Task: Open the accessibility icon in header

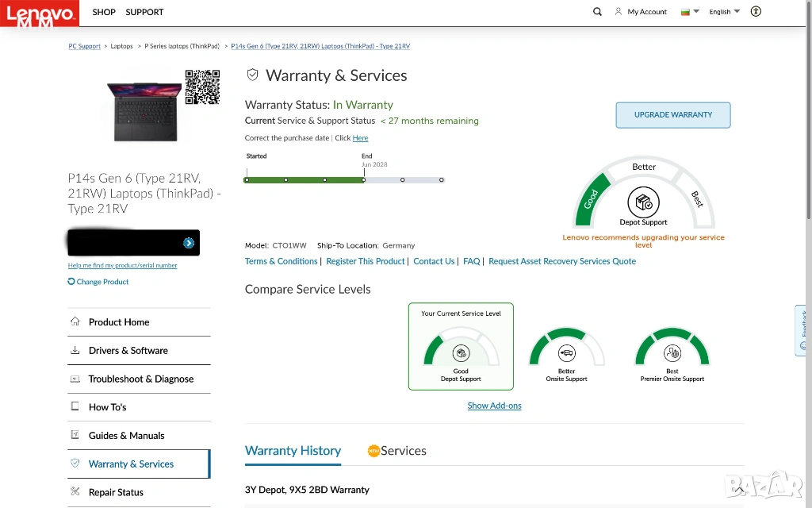Action: 756,12
